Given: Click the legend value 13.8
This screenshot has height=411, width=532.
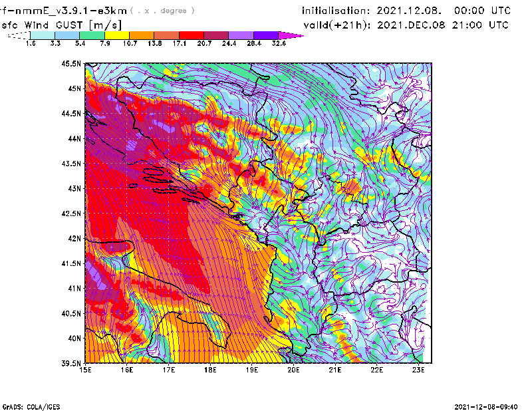Looking at the screenshot, I should click(x=155, y=43).
